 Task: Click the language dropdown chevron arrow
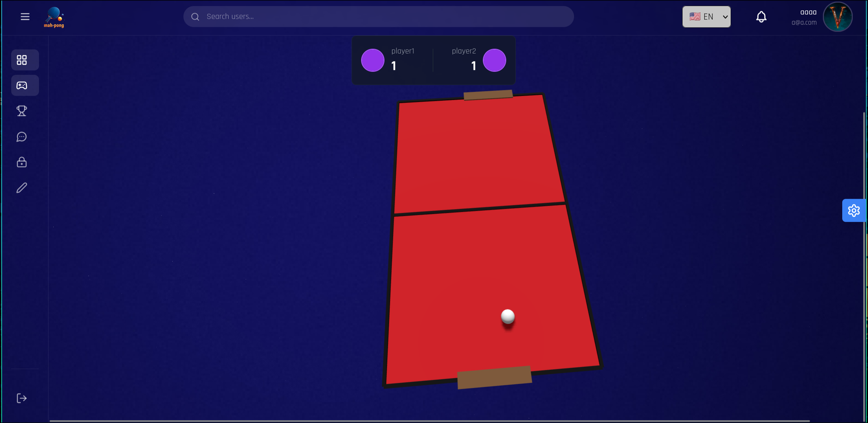[x=725, y=17]
